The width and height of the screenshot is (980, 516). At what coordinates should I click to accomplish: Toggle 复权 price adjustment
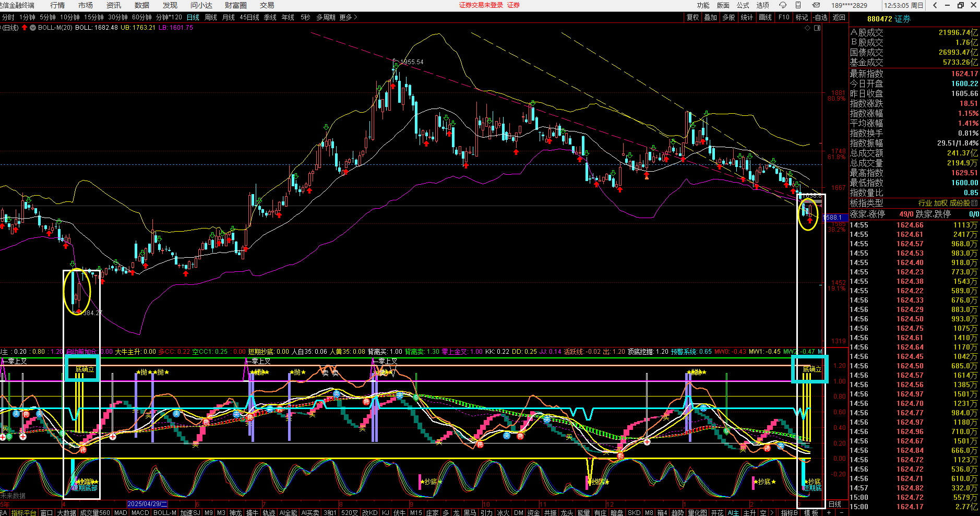click(692, 17)
